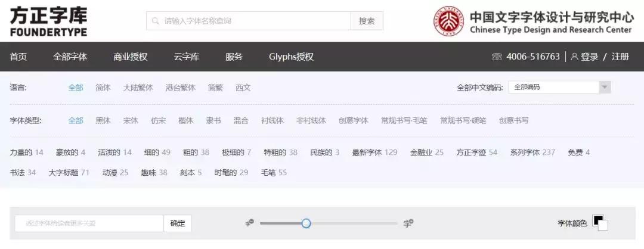The image size is (644, 249).
Task: Select 西文 language filter
Action: [x=243, y=88]
